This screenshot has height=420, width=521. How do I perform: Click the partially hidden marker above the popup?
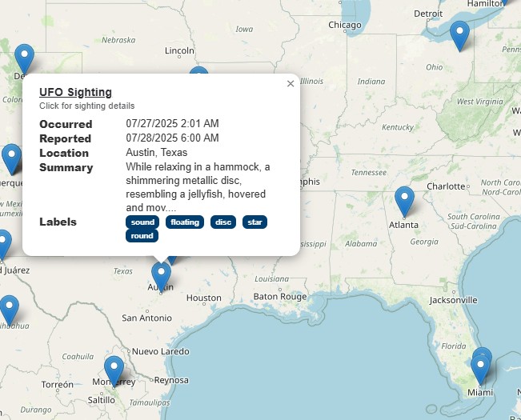click(198, 70)
